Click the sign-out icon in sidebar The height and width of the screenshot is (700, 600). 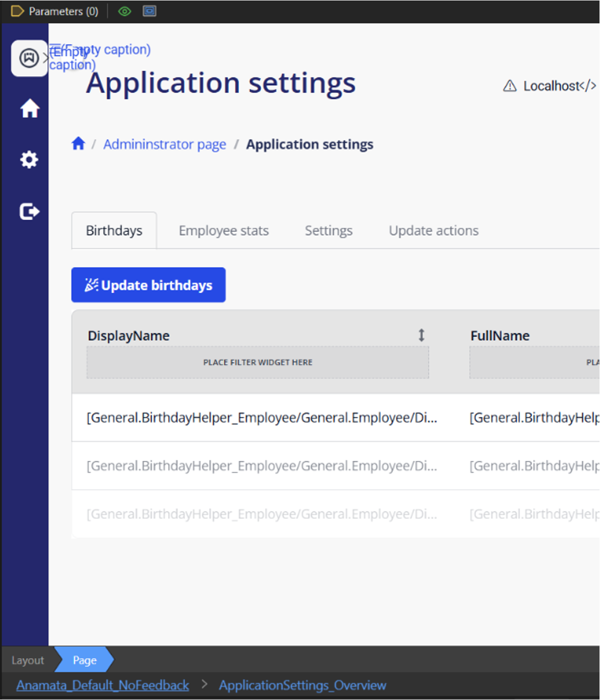(29, 212)
